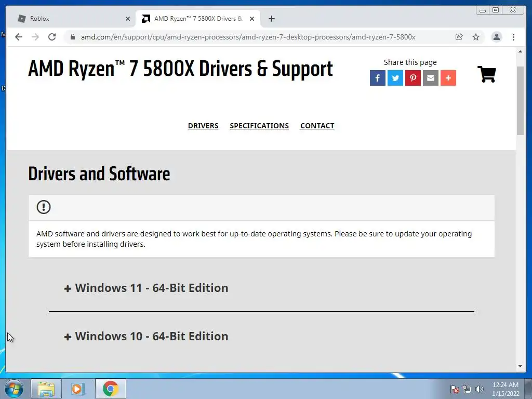Share page via email icon

pyautogui.click(x=431, y=78)
